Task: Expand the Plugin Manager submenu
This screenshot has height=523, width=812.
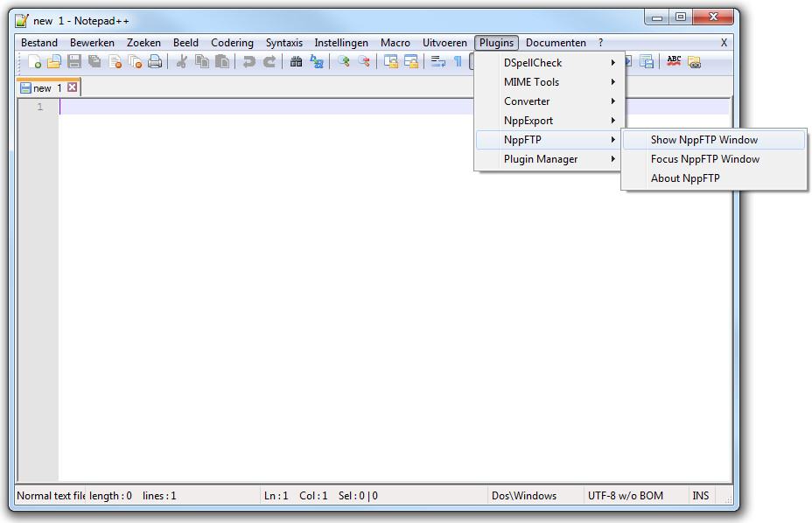Action: pos(549,159)
